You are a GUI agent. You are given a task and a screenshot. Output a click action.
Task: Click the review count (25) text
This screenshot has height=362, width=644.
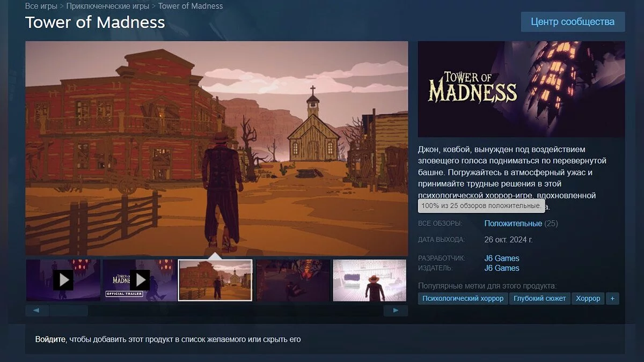tap(551, 223)
